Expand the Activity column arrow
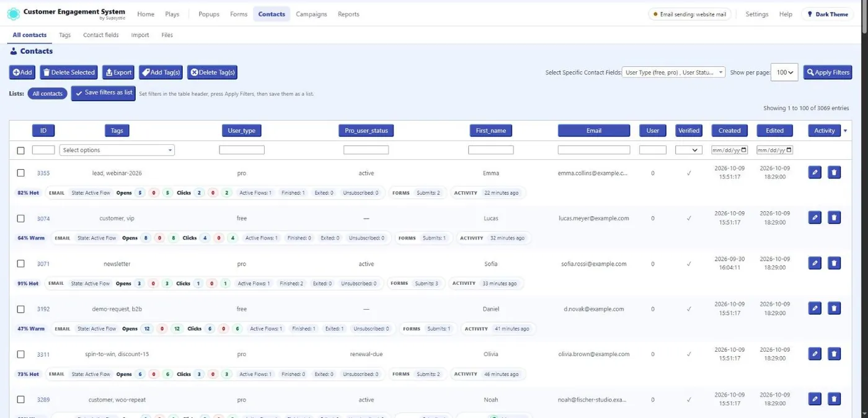 pyautogui.click(x=845, y=131)
